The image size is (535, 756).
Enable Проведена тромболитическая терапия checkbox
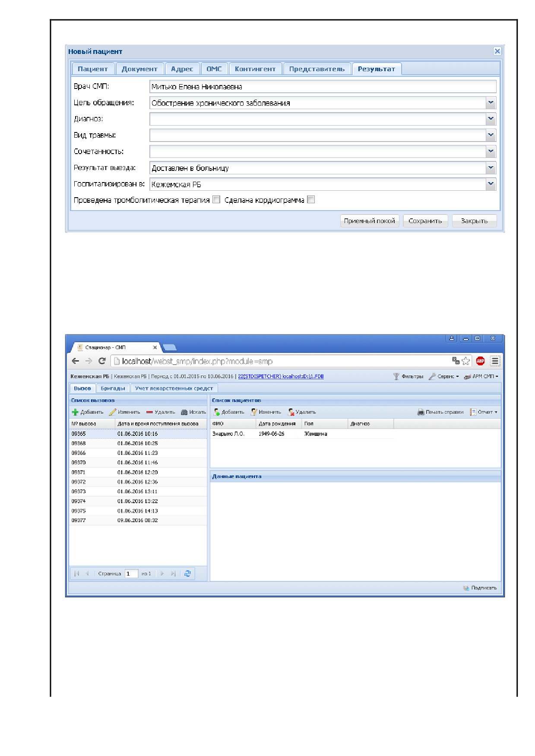(217, 200)
